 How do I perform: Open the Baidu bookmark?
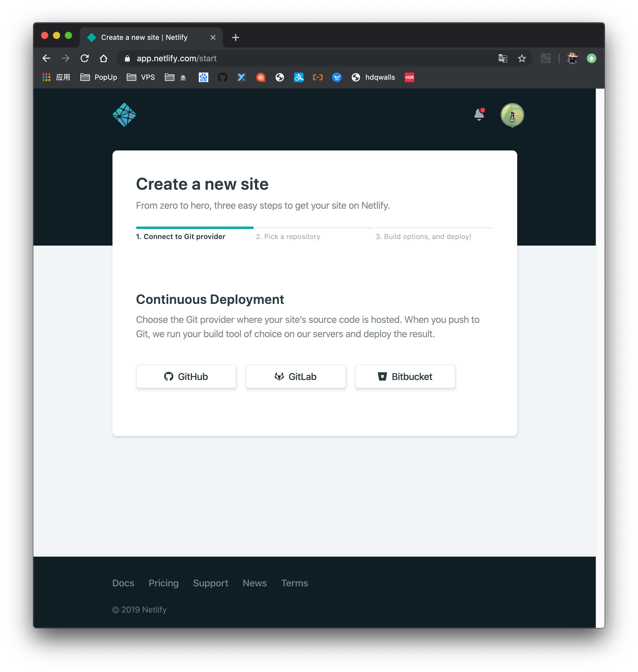pyautogui.click(x=203, y=78)
